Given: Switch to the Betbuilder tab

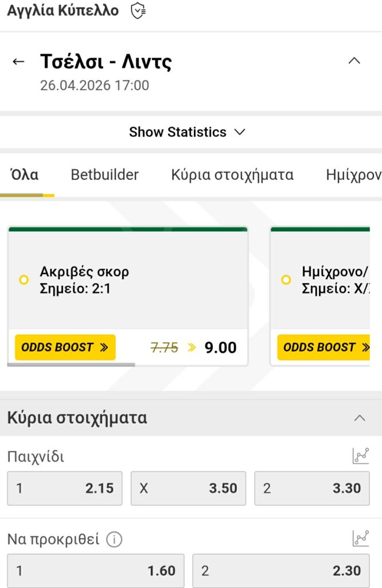Looking at the screenshot, I should pos(105,175).
